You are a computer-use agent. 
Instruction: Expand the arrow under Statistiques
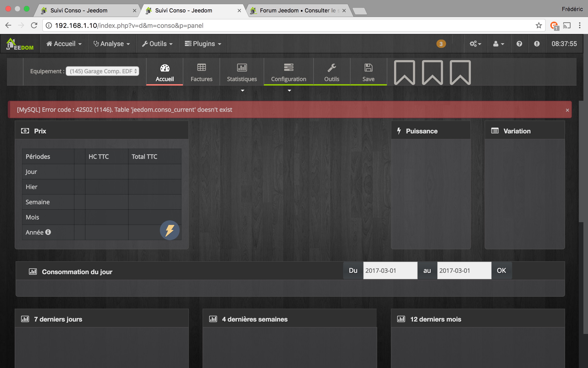(243, 91)
